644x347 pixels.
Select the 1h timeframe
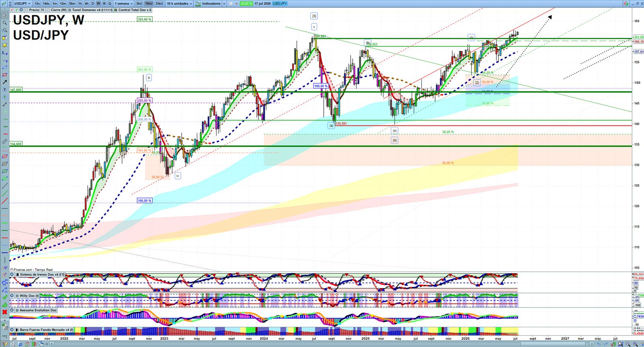[x=80, y=3]
